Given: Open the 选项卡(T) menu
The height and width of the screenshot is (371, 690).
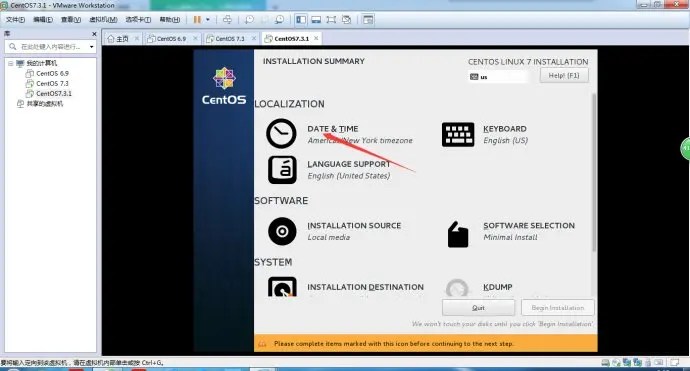Looking at the screenshot, I should 138,19.
